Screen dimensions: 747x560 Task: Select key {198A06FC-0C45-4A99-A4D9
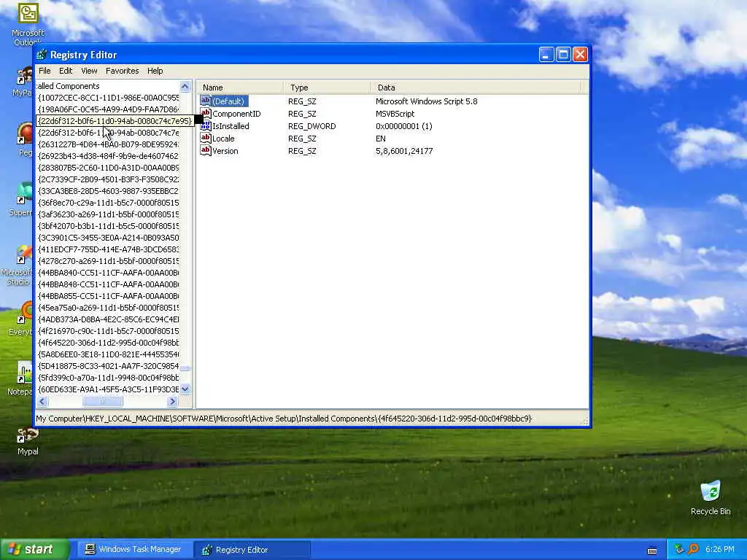click(108, 109)
